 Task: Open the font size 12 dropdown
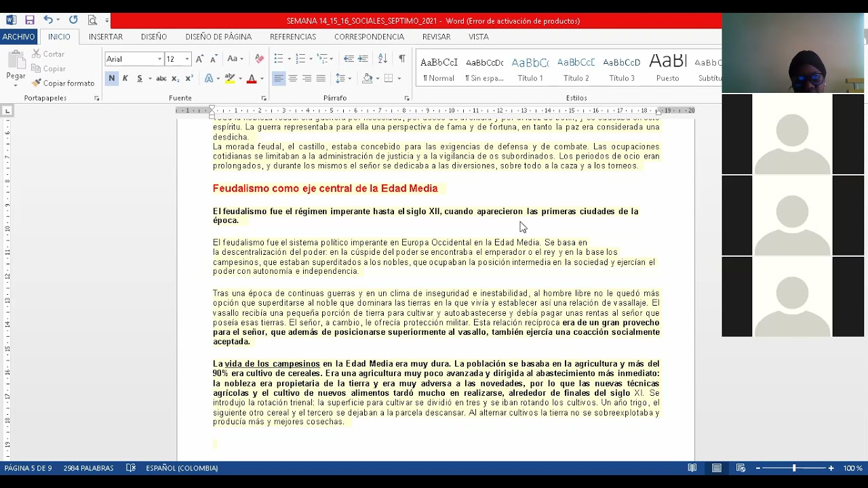[x=187, y=59]
